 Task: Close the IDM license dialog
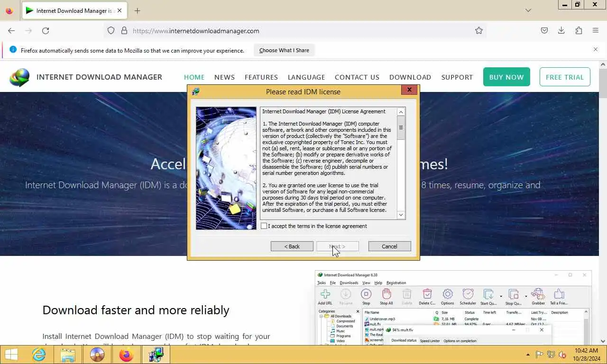click(409, 90)
